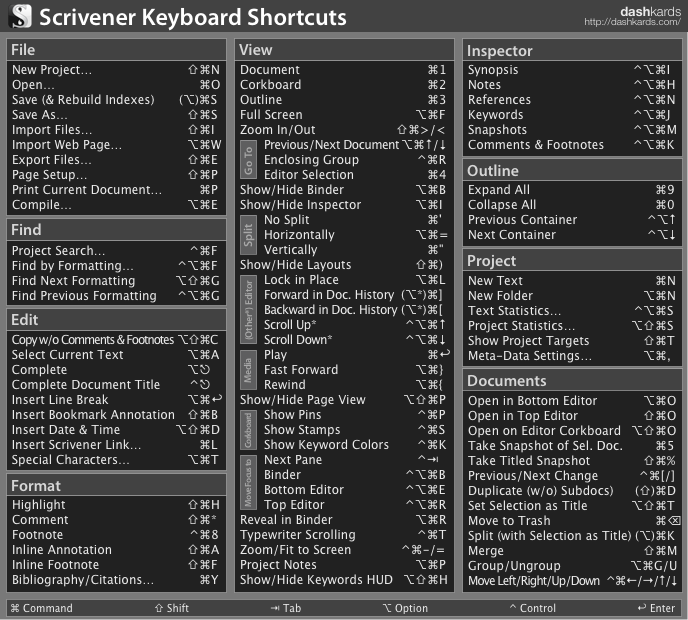Select the View section header

point(344,50)
